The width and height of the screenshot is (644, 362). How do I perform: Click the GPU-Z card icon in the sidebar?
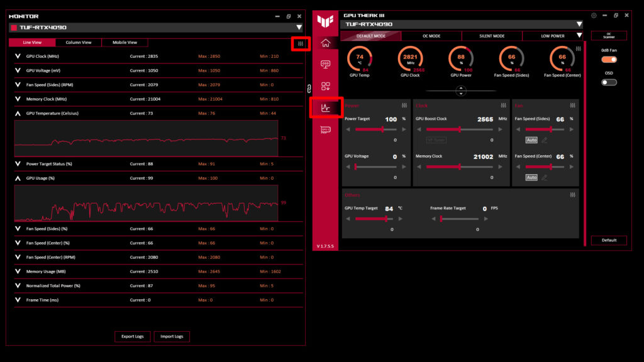click(x=326, y=130)
